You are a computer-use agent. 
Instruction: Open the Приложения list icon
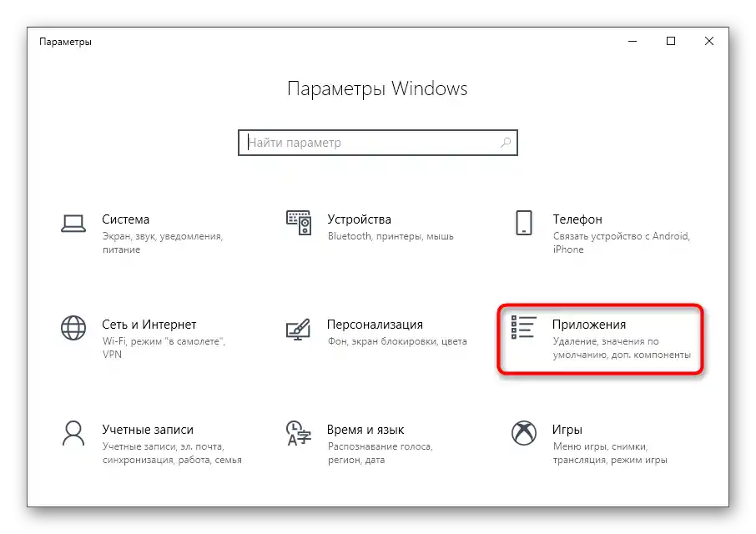523,327
